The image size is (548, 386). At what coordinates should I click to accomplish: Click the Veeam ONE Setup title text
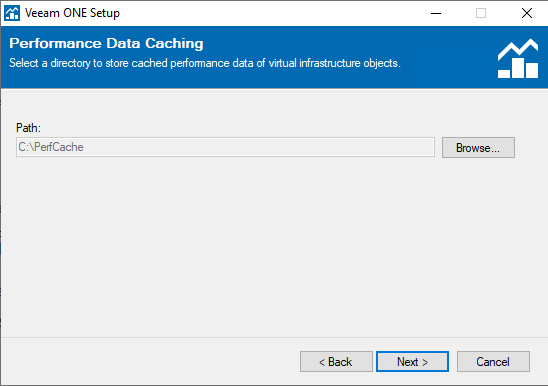click(x=72, y=13)
